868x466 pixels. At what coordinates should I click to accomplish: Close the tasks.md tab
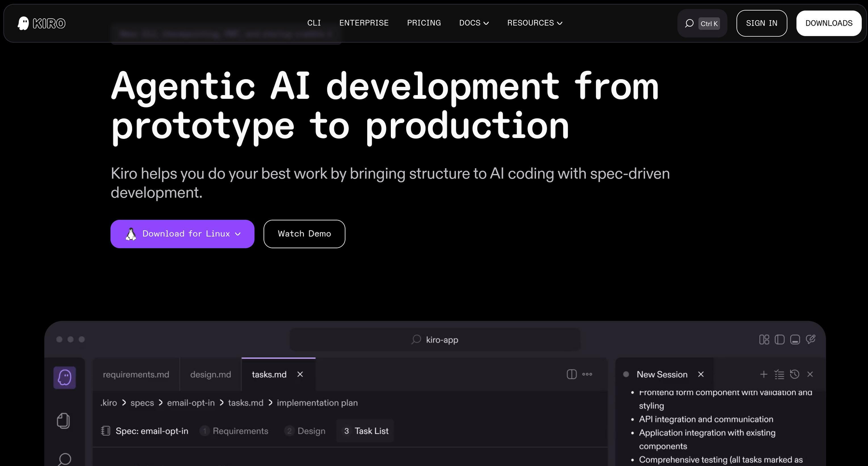point(300,374)
